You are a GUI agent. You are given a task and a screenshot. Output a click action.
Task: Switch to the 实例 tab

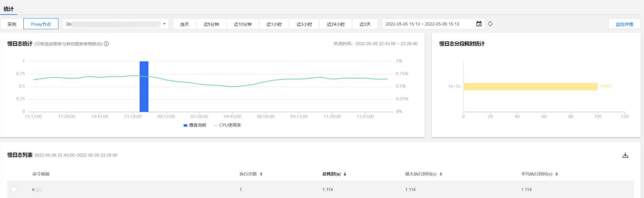(x=12, y=24)
